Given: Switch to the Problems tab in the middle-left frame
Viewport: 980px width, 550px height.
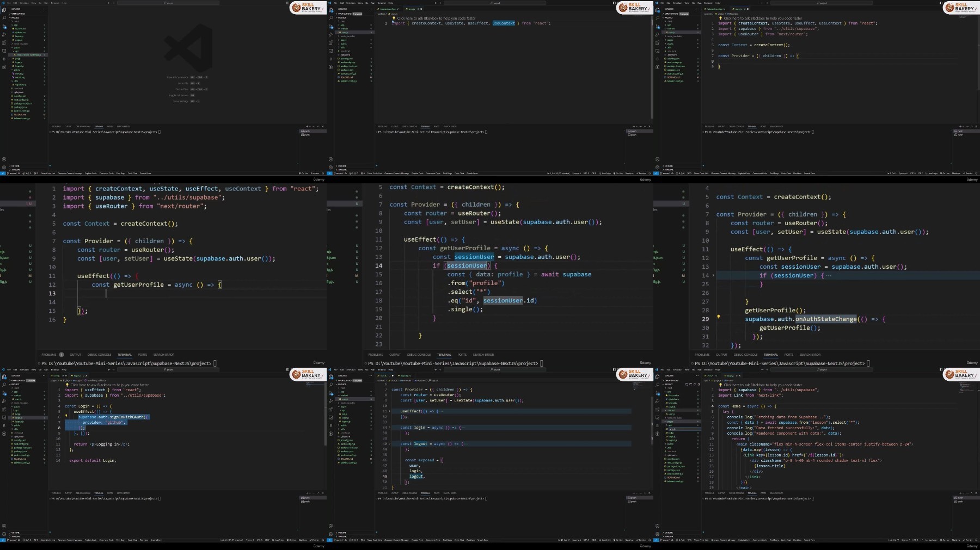Looking at the screenshot, I should (x=49, y=355).
